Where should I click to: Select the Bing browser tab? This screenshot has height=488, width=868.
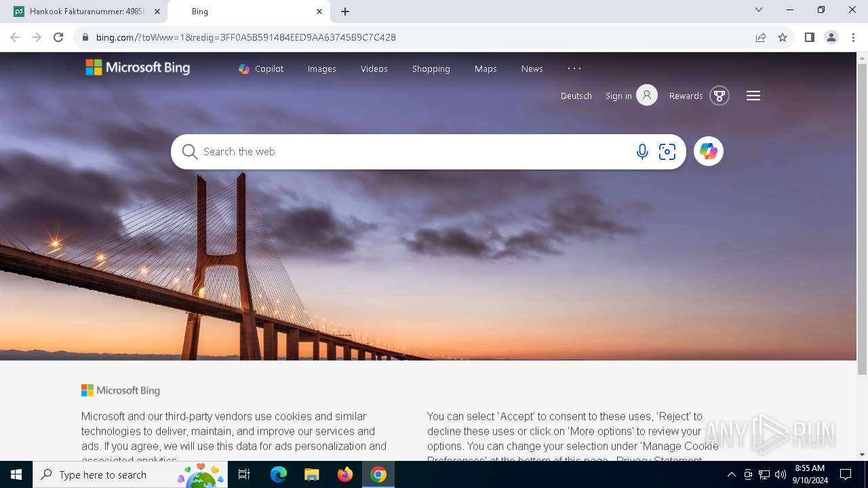(248, 12)
